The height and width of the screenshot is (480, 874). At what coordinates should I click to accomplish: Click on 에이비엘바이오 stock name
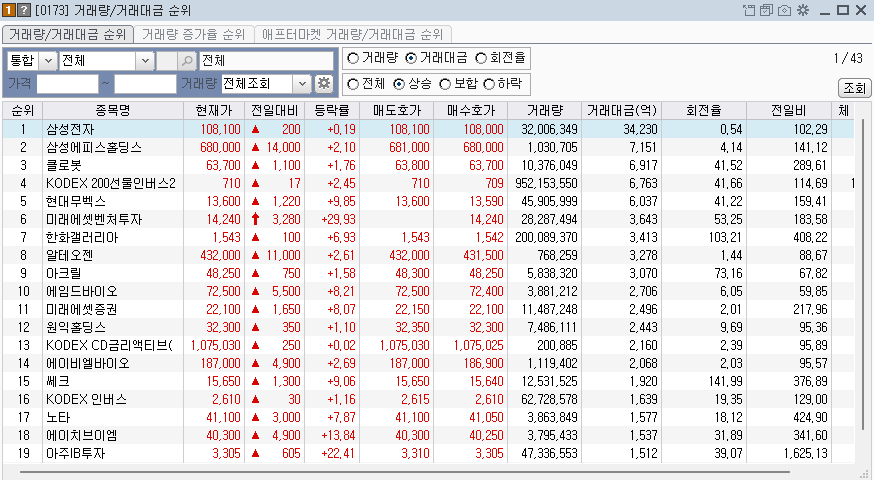pos(88,363)
